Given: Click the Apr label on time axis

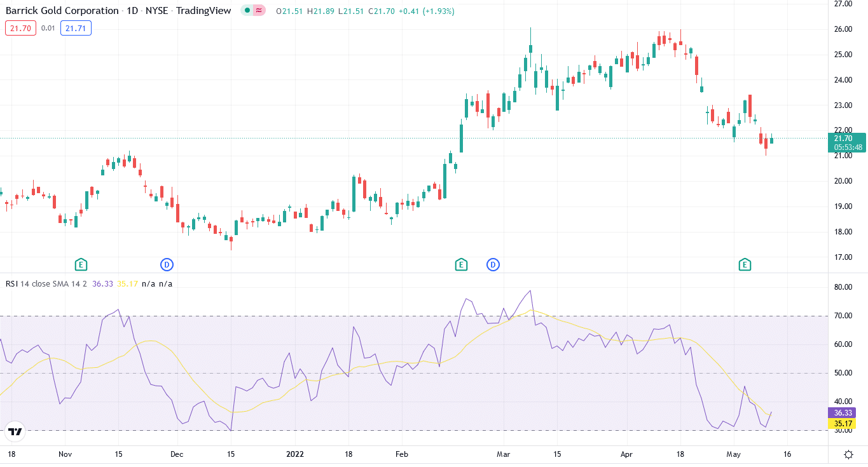Looking at the screenshot, I should tap(627, 454).
